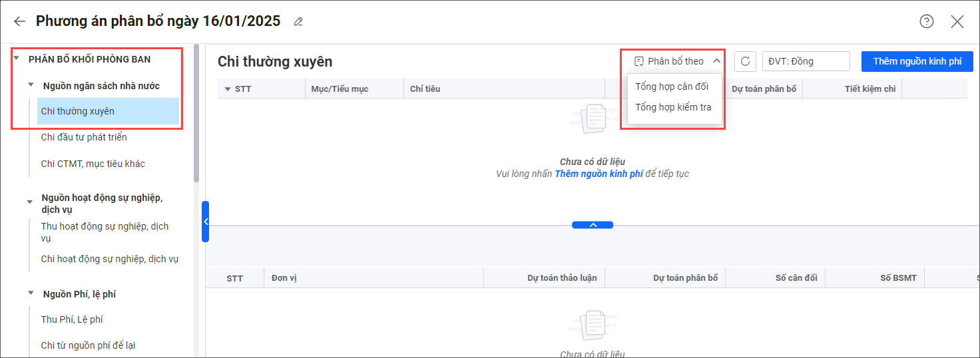Collapse the PHÂN BỔ KHỐI PHÒNG BAN section
The height and width of the screenshot is (358, 980).
tap(17, 59)
